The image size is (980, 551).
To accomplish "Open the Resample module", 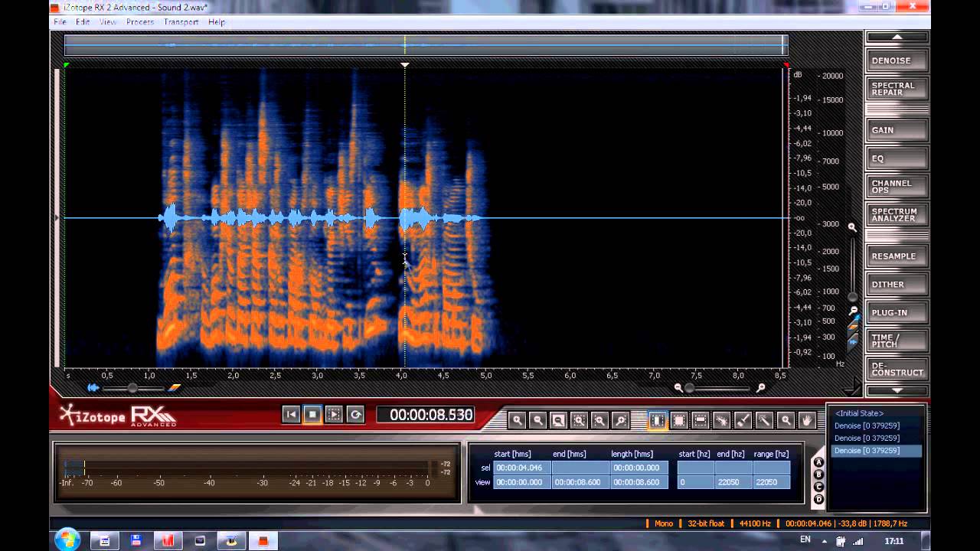I will pos(897,256).
